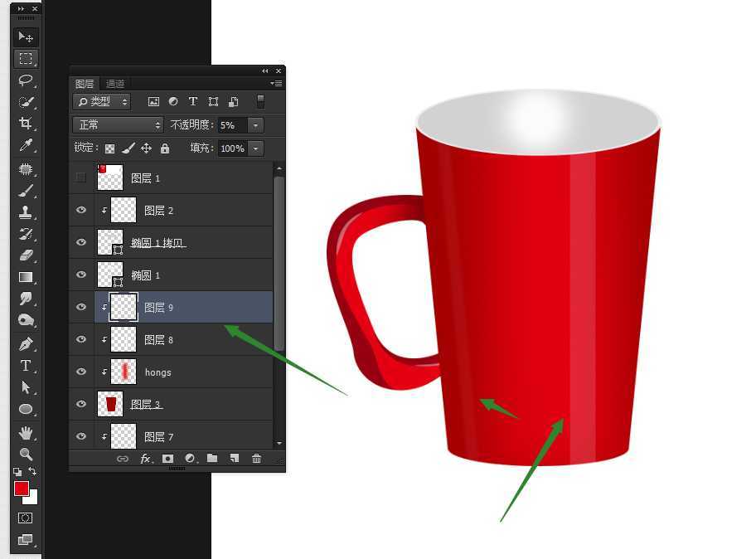Open the layer filter 类型 dropdown

(102, 102)
